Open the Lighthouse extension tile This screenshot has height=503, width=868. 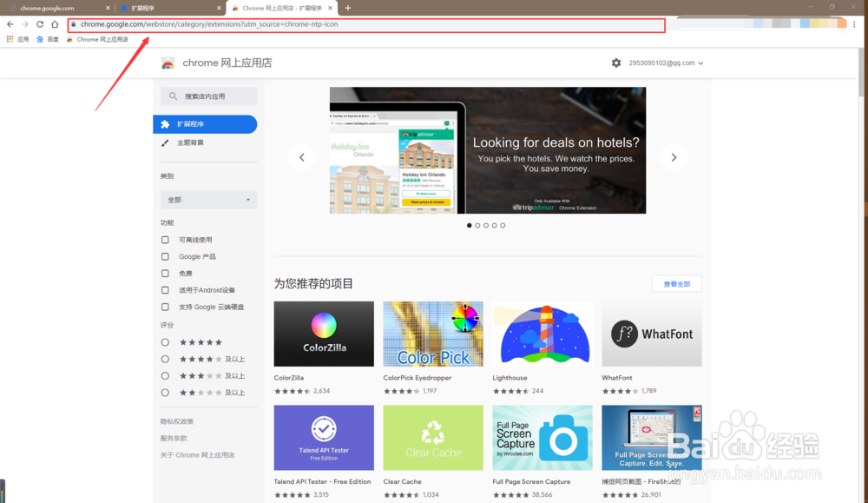(542, 334)
